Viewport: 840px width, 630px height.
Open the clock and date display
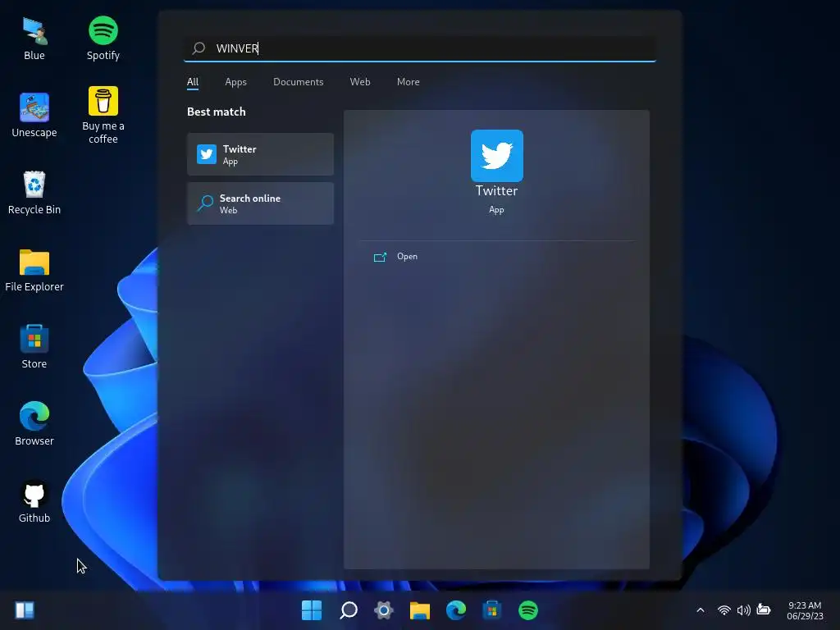click(x=805, y=610)
